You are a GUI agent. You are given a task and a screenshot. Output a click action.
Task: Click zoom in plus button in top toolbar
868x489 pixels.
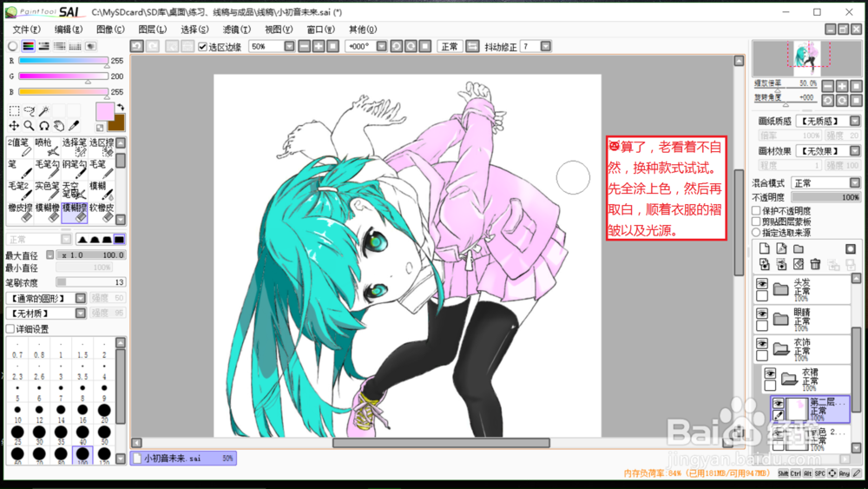click(x=319, y=47)
